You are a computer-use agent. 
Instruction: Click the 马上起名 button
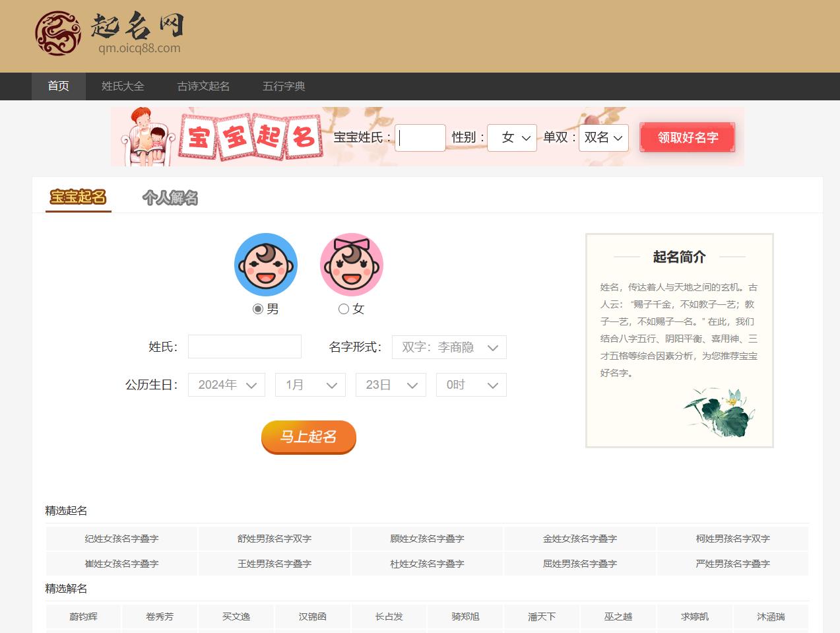pyautogui.click(x=308, y=437)
